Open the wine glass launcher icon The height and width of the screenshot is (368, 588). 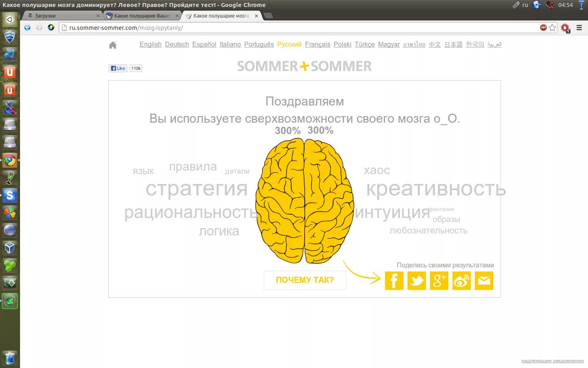pos(10,178)
